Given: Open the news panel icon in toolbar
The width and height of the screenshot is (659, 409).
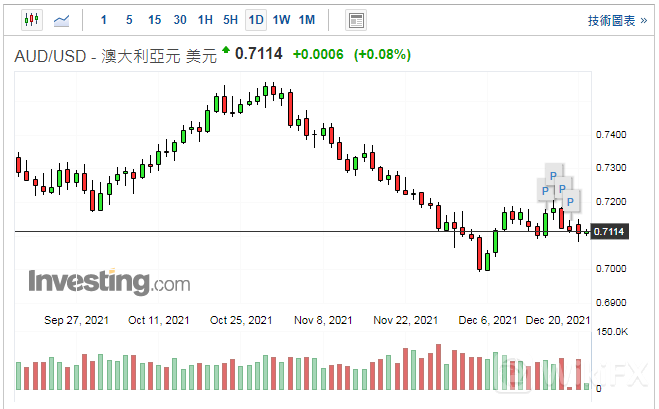Looking at the screenshot, I should pos(355,19).
